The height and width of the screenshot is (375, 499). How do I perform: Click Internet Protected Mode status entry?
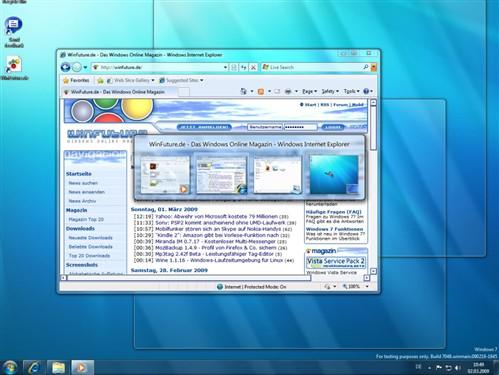(x=252, y=287)
